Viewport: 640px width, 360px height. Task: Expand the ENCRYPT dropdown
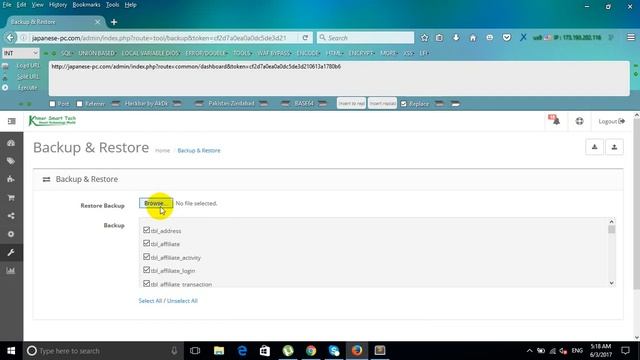point(362,53)
